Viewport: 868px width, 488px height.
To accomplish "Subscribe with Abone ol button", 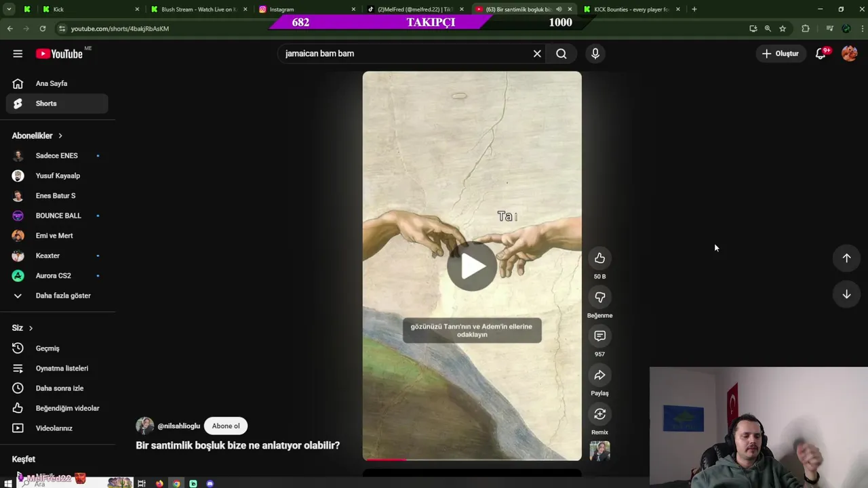I will 226,426.
